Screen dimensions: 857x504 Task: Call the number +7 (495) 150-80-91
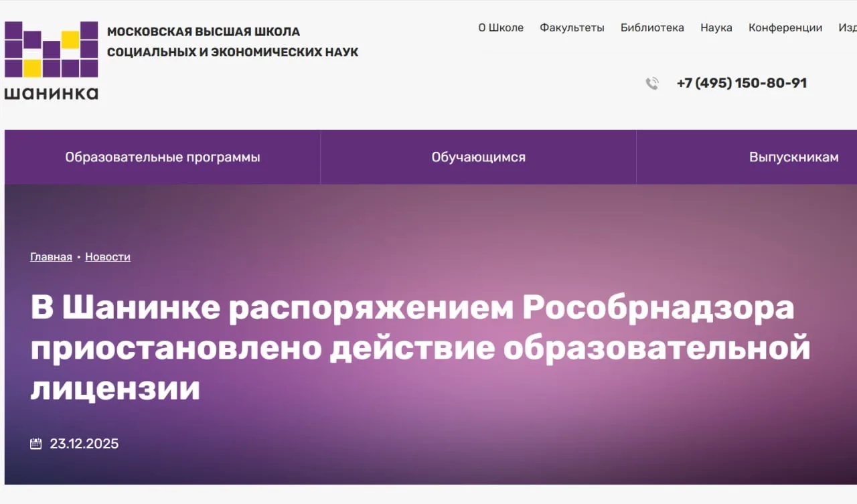pos(742,83)
